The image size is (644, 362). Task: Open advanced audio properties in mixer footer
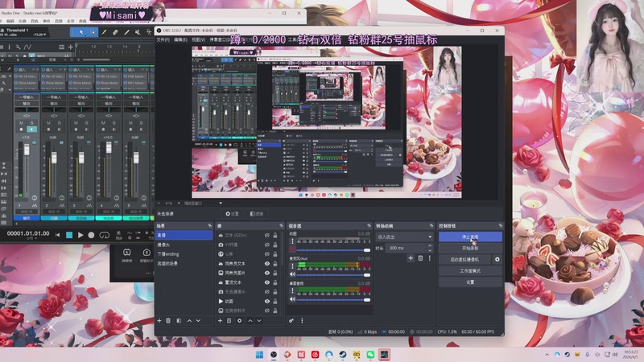coord(291,320)
